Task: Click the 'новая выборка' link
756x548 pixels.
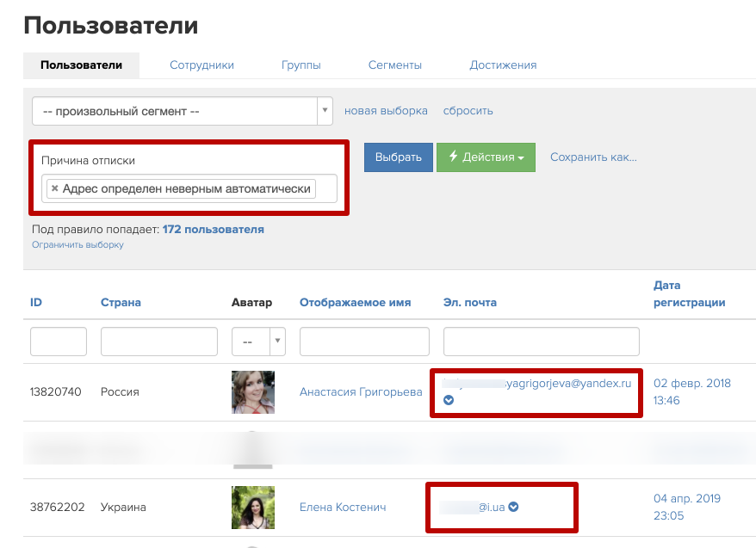Action: pos(386,111)
